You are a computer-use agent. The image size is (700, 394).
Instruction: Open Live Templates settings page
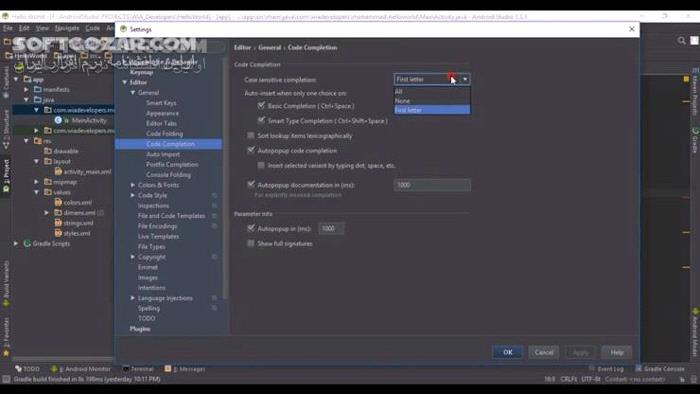(158, 236)
